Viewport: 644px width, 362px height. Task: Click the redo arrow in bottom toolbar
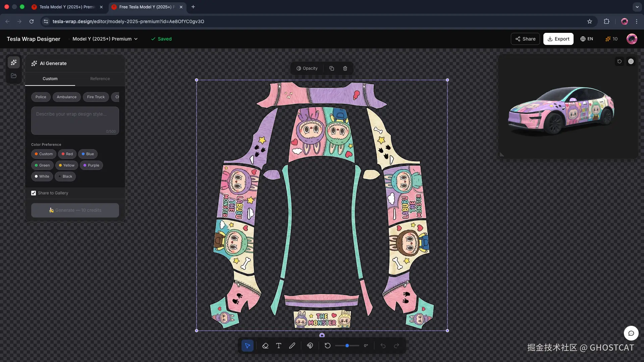(396, 346)
